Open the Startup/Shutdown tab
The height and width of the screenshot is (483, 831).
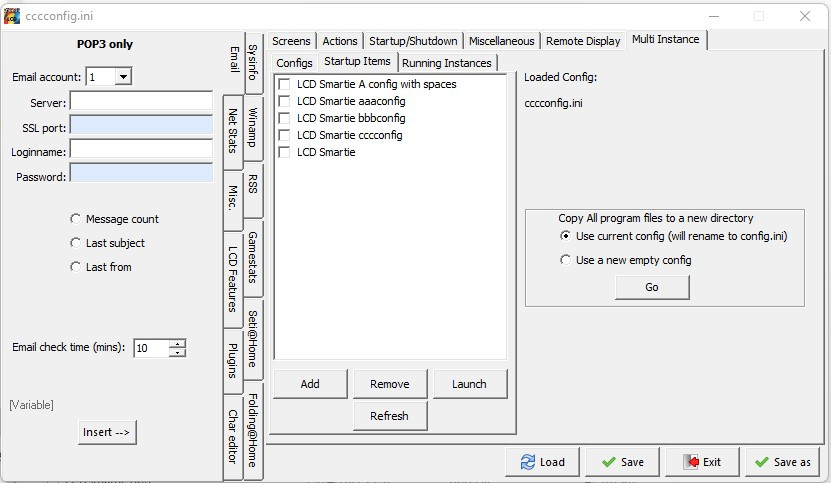[413, 41]
